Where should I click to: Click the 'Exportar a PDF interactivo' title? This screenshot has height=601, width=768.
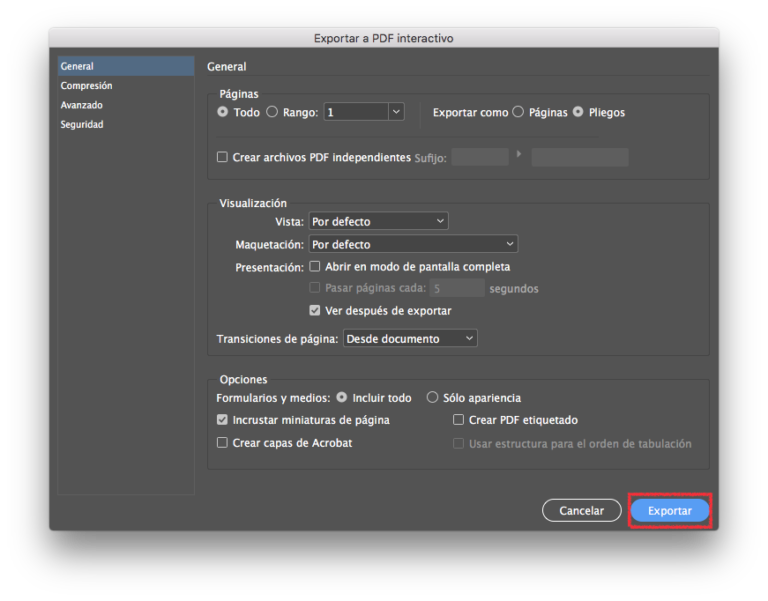click(384, 38)
